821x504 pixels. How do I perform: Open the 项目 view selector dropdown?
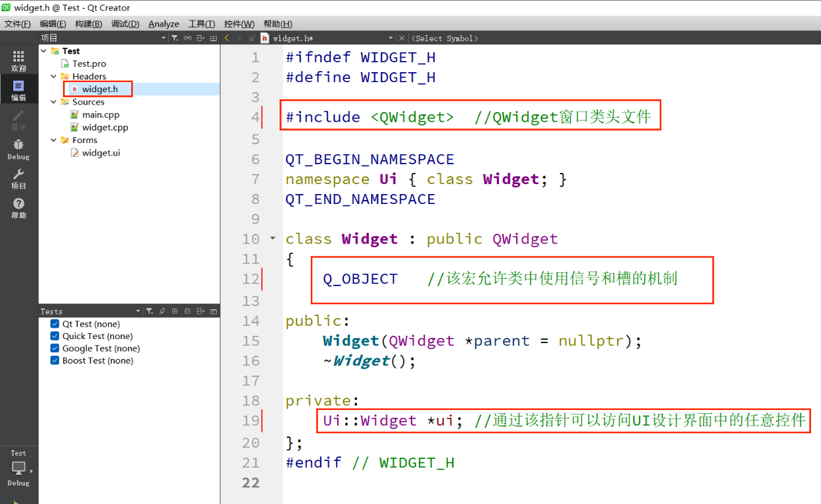pos(164,38)
